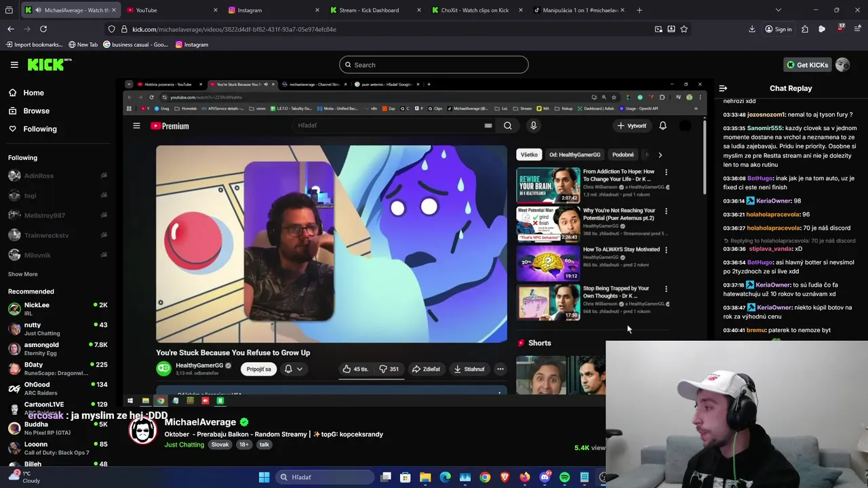Viewport: 868px width, 488px height.
Task: Open recommended channel NickLee
Action: pos(58,309)
